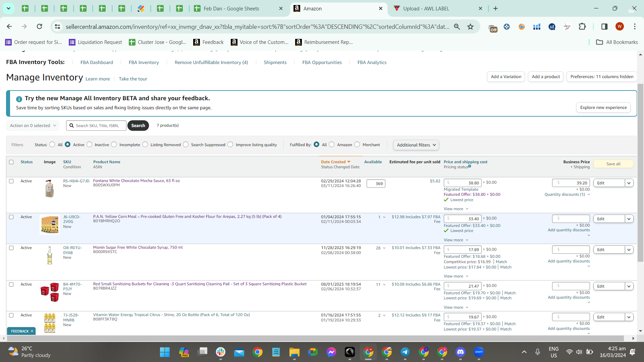Viewport: 644px width, 362px height.
Task: Open FBA Inventory tab
Action: click(144, 63)
